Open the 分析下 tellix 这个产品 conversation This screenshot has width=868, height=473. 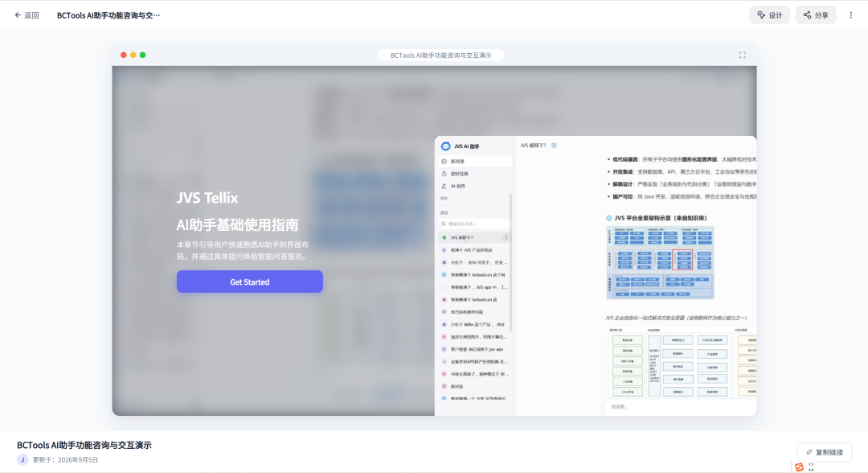(x=473, y=324)
